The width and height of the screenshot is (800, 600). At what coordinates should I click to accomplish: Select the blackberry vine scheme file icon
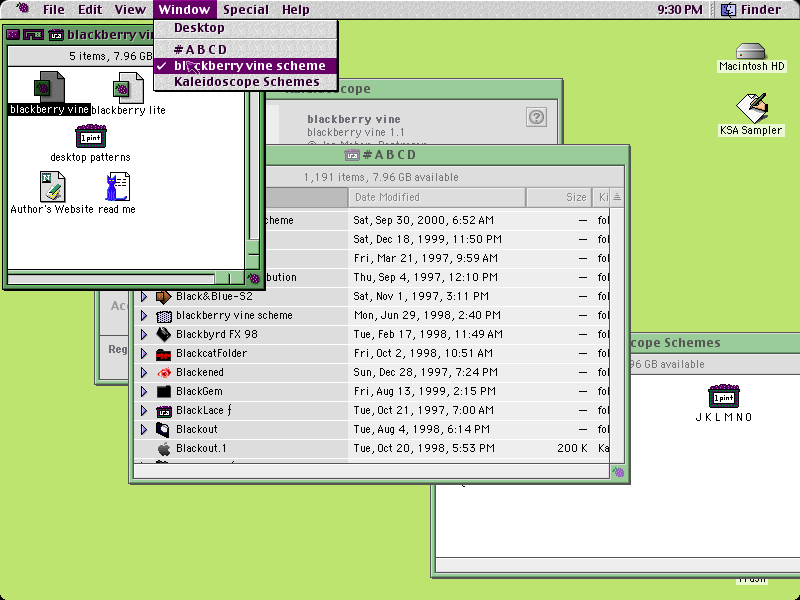pyautogui.click(x=49, y=87)
